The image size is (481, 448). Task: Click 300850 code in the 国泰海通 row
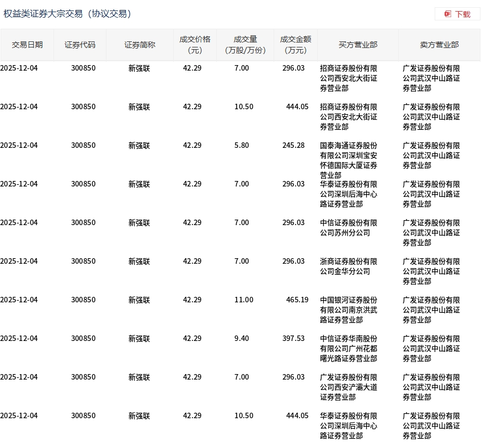tap(83, 145)
